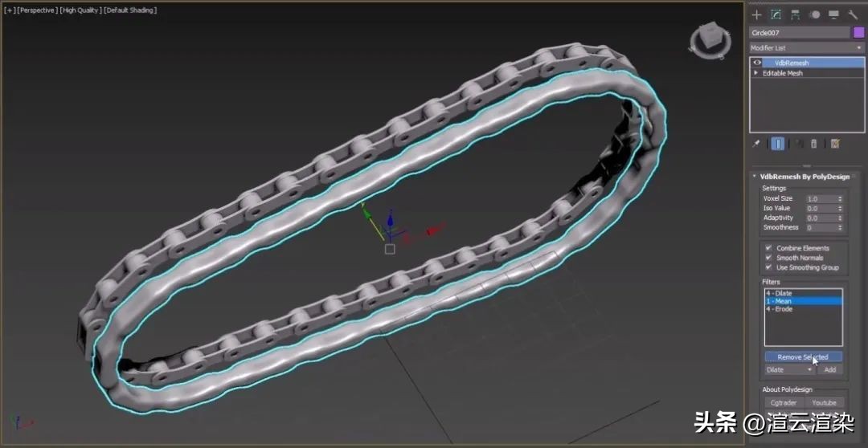The image size is (868, 448).
Task: Open the Display panel icon
Action: point(833,15)
